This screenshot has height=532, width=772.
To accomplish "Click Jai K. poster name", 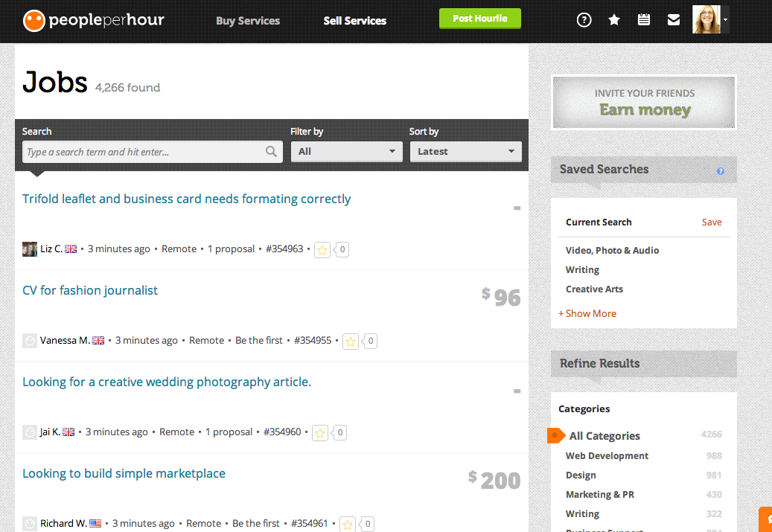I will pos(50,432).
